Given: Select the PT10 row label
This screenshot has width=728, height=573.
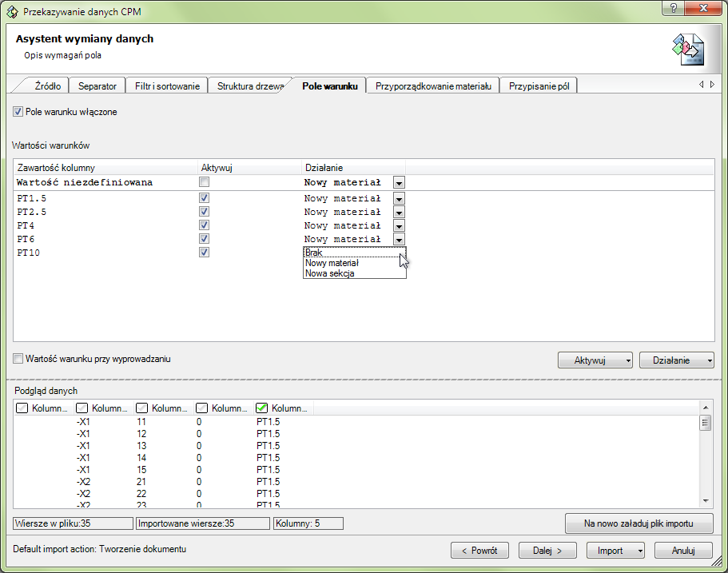Looking at the screenshot, I should click(x=28, y=253).
